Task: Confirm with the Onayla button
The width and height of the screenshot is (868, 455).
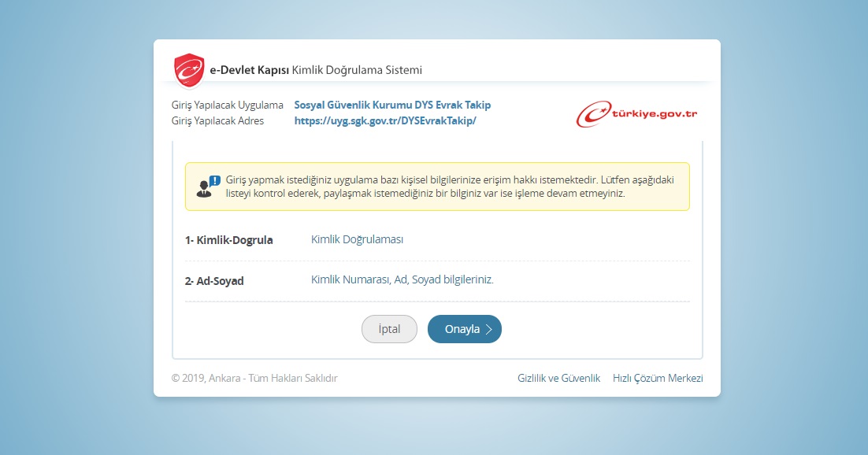Action: [465, 329]
